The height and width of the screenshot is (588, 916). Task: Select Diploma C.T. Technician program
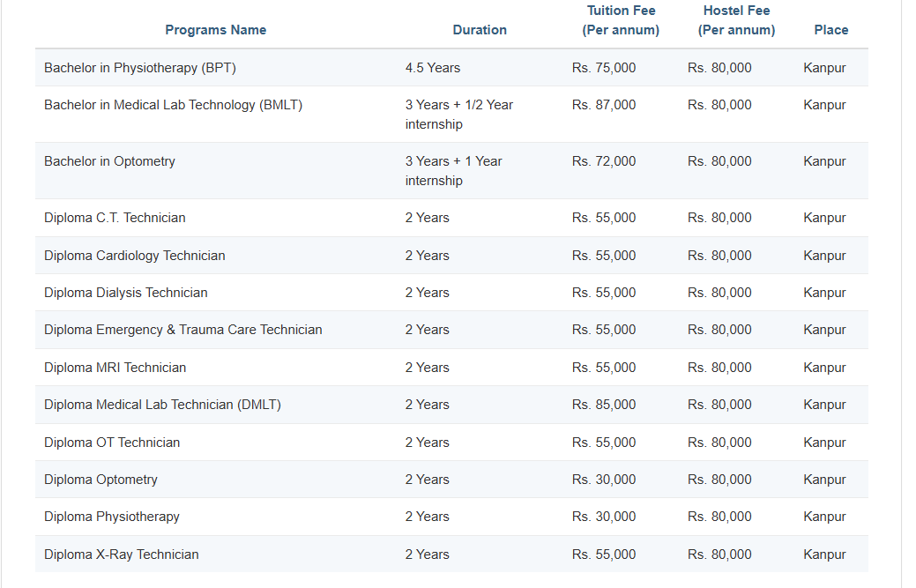(x=115, y=218)
